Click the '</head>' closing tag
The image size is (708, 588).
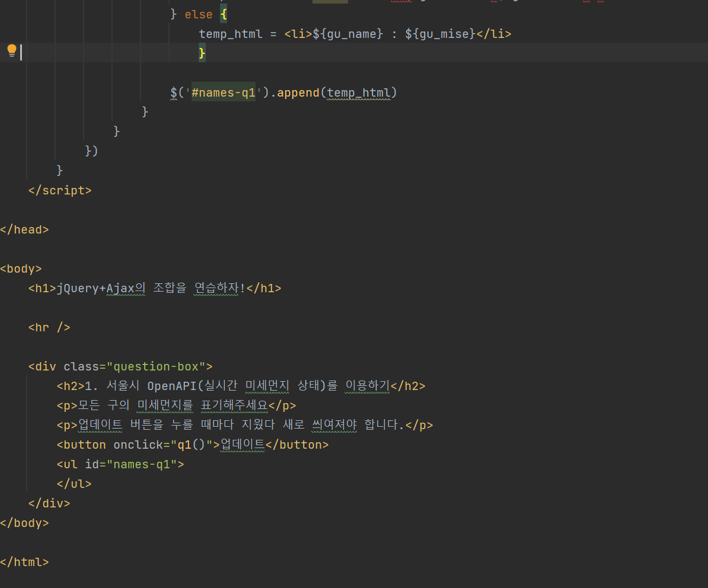coord(24,230)
